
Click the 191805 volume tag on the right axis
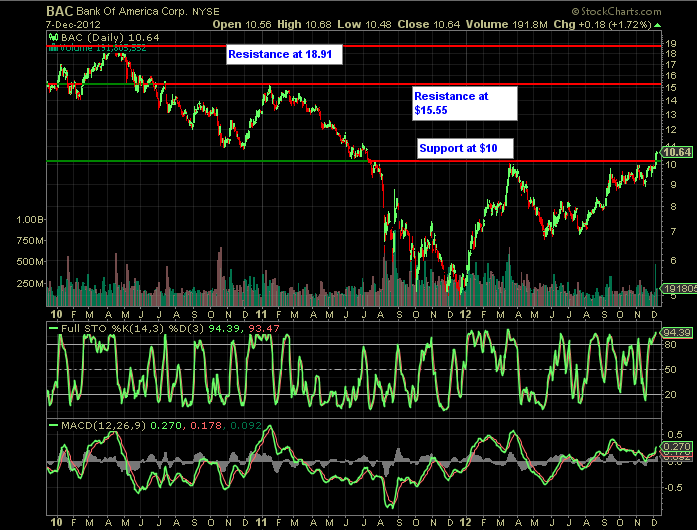[x=678, y=289]
